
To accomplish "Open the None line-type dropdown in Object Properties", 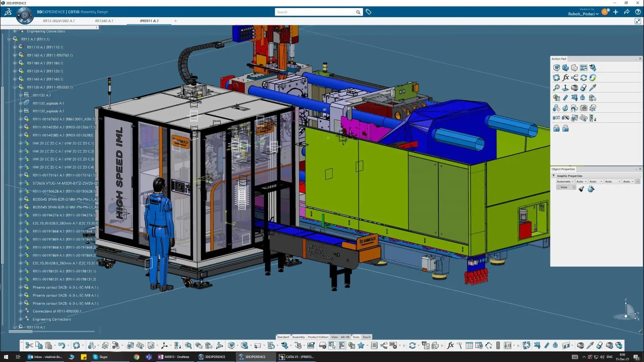I will click(566, 187).
